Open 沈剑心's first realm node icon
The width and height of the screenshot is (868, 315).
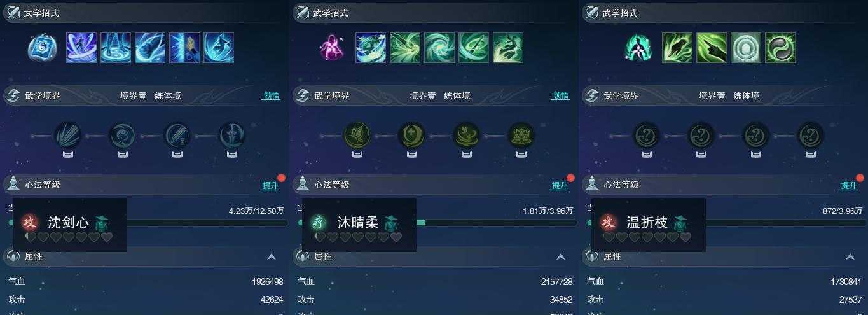pyautogui.click(x=67, y=136)
